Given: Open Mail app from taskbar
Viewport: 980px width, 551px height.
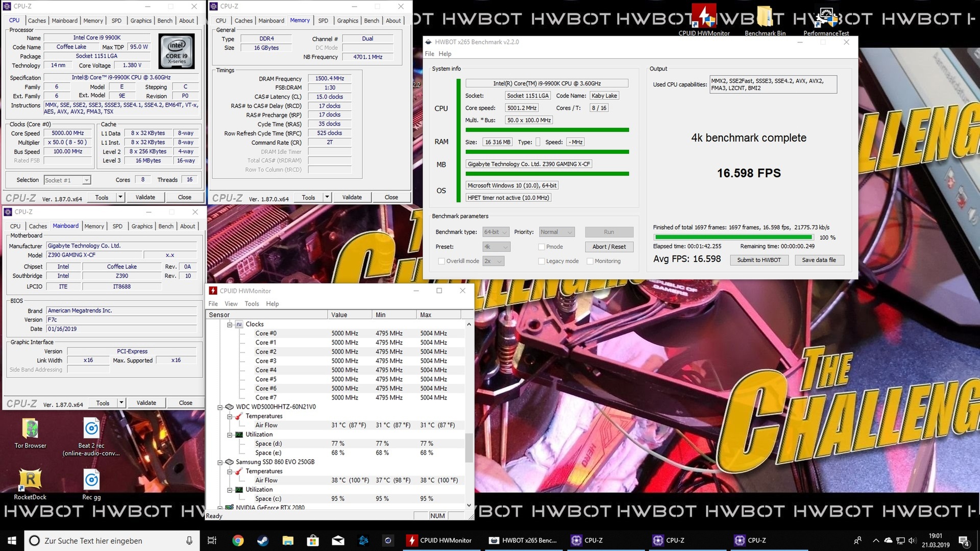Looking at the screenshot, I should point(338,540).
